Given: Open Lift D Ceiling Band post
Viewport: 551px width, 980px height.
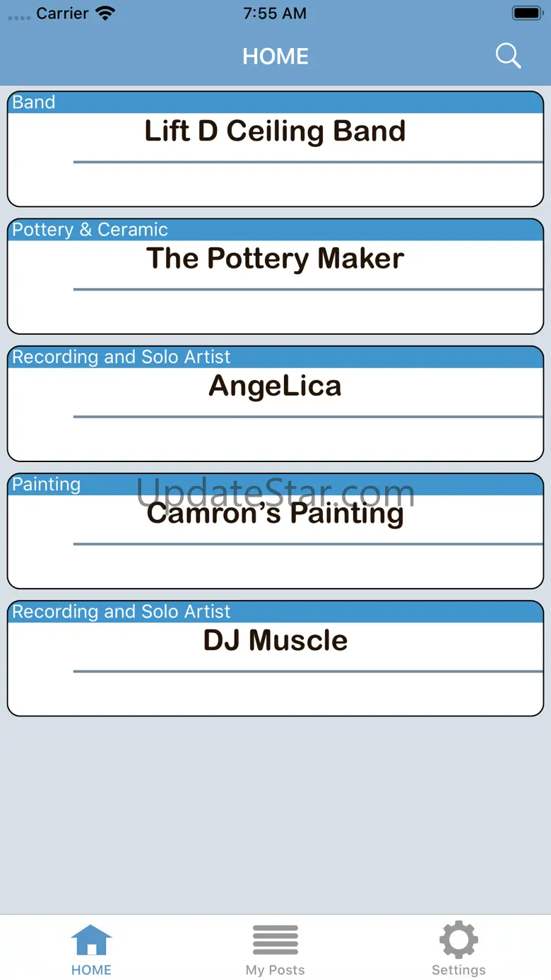Looking at the screenshot, I should (x=275, y=149).
